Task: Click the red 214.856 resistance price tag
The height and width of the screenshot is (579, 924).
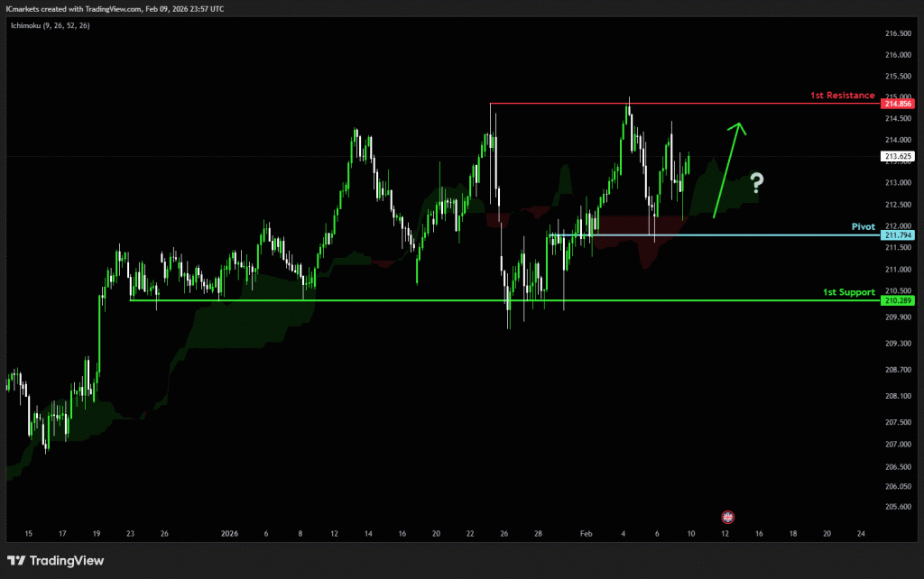Action: coord(899,104)
